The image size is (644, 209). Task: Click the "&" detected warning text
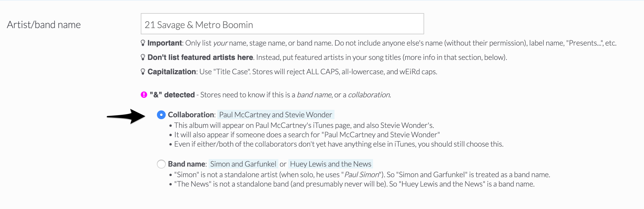[172, 95]
